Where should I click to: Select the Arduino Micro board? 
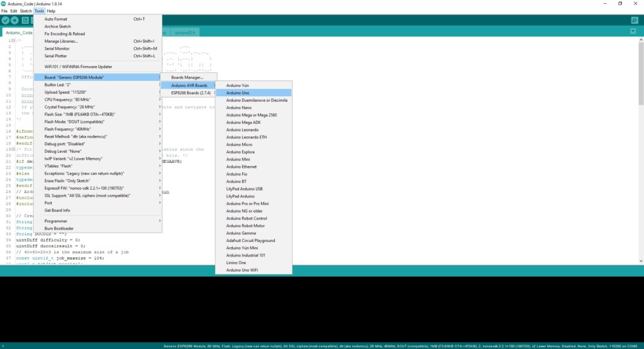tap(253, 145)
